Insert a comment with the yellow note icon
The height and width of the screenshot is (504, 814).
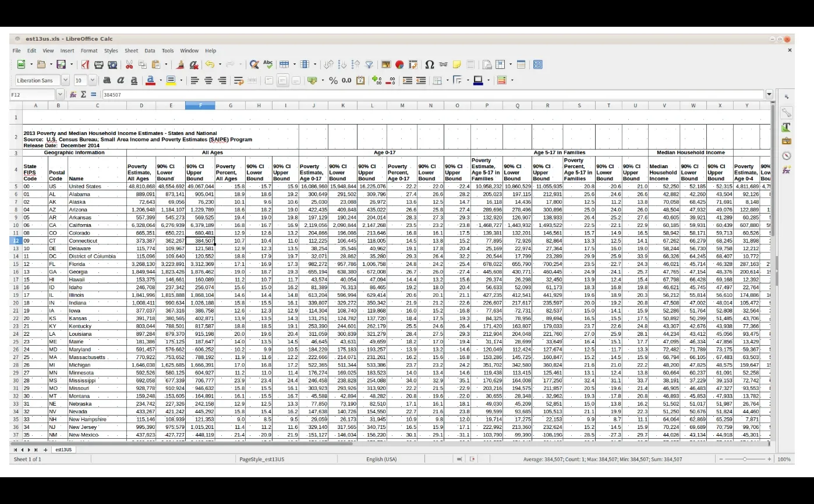(x=457, y=65)
